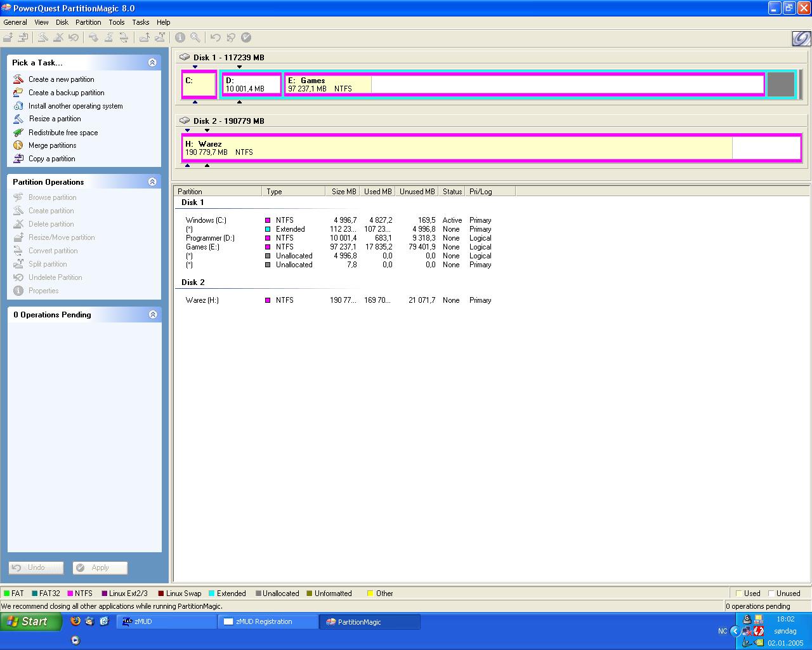Click the magnifier toolbar icon
Viewport: 812px width, 650px height.
pos(195,37)
